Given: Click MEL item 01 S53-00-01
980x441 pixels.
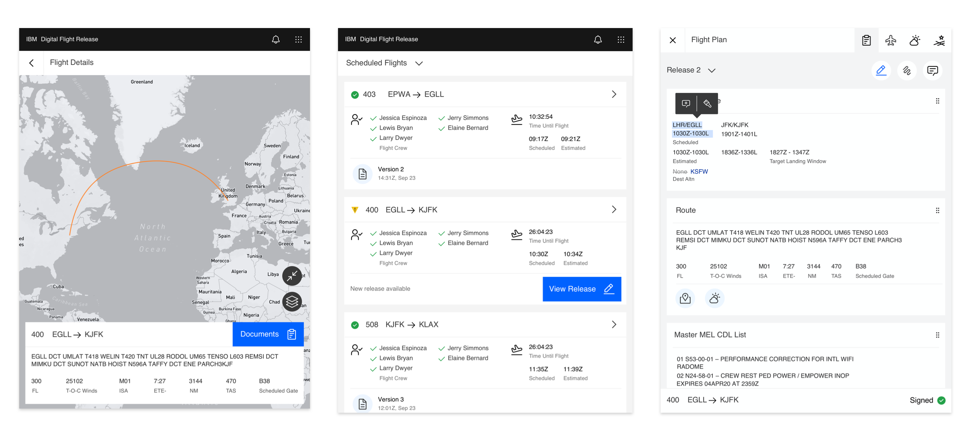Looking at the screenshot, I should 765,363.
